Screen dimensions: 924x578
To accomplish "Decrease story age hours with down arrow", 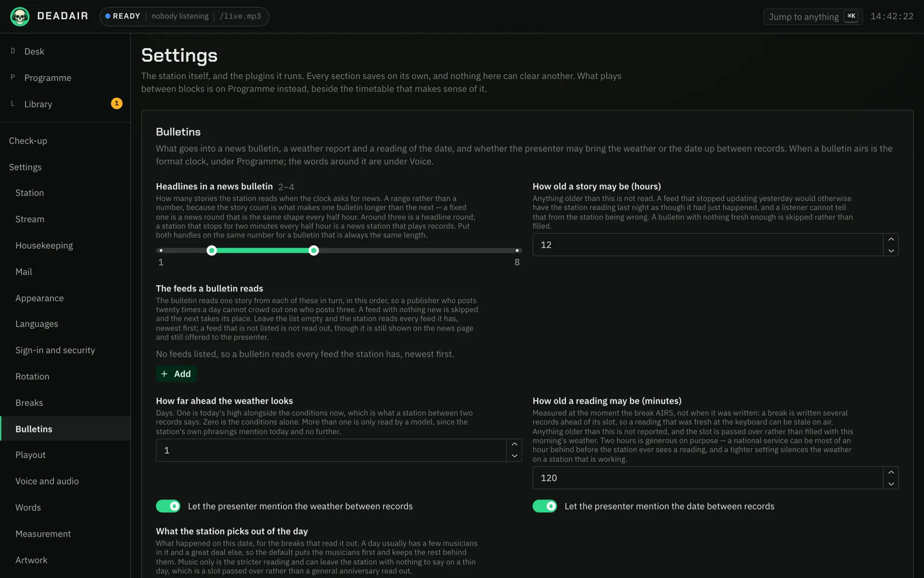I will [891, 250].
